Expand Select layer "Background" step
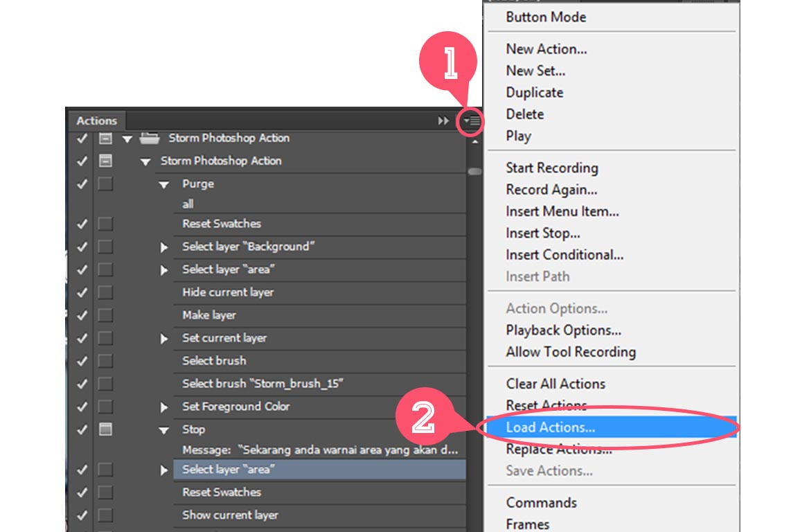Screen dimensions: 809x532 point(163,247)
